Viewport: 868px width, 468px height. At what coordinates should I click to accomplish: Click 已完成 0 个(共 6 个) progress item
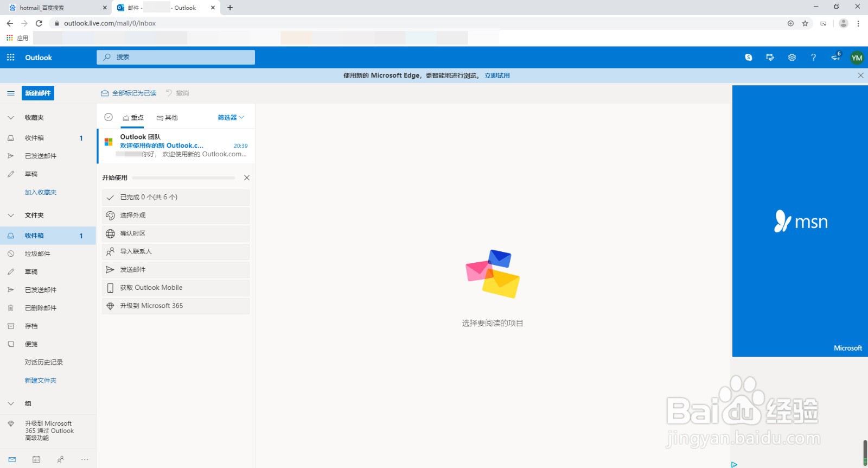(176, 197)
